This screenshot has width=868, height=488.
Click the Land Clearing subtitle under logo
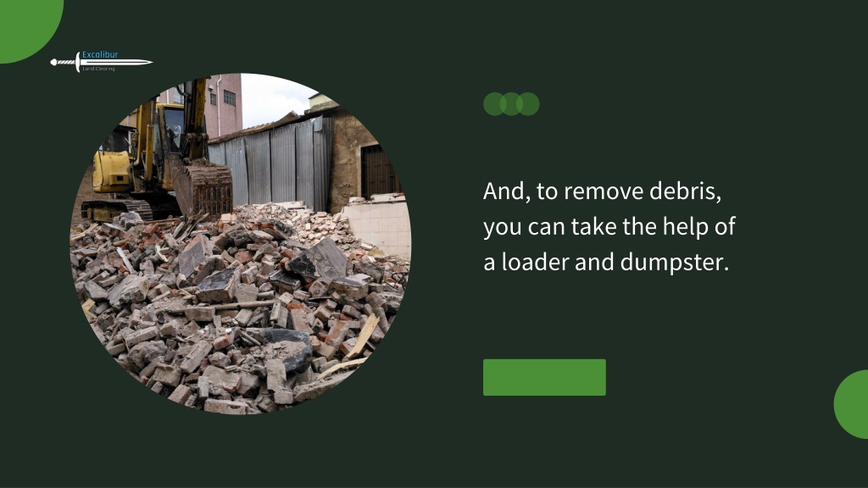click(98, 69)
